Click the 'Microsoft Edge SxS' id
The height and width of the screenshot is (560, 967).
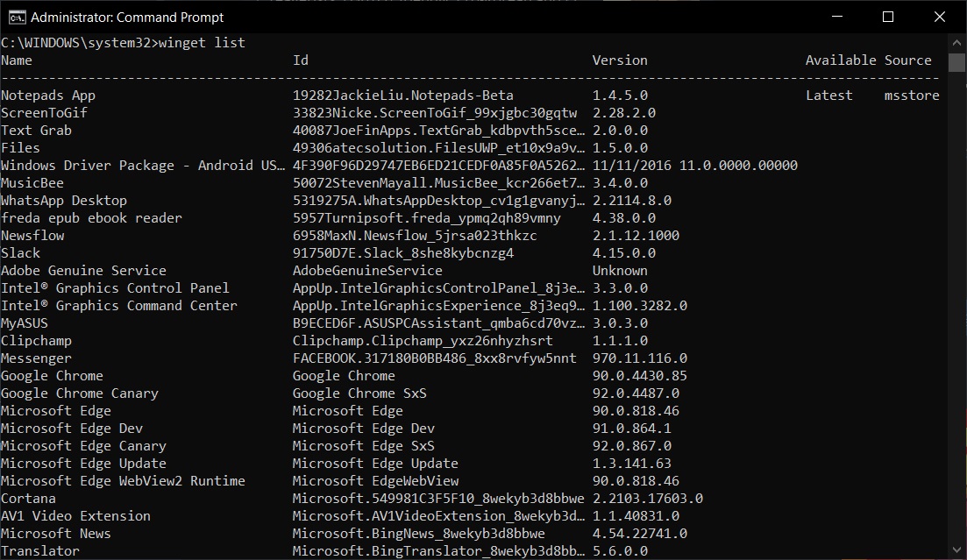(x=363, y=446)
